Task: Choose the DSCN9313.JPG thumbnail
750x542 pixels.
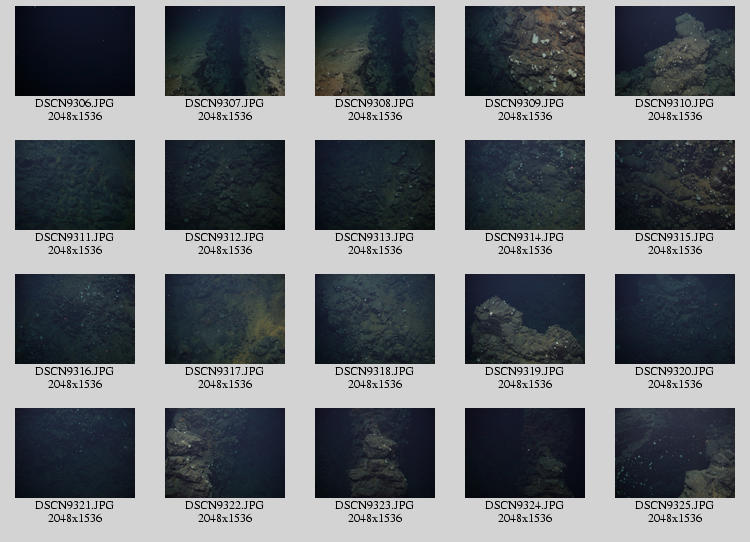Action: click(x=375, y=185)
